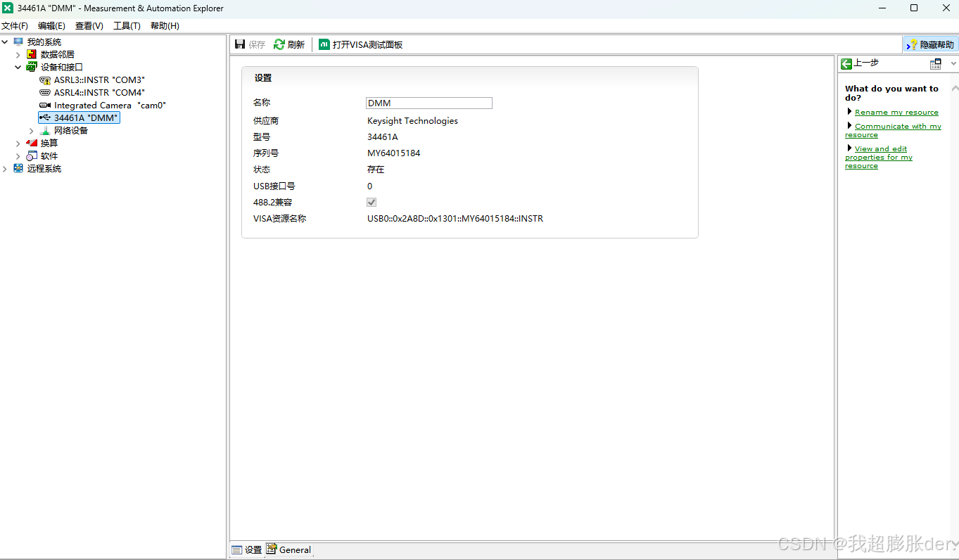959x560 pixels.
Task: Open the help pane options dropdown arrow
Action: pos(953,64)
